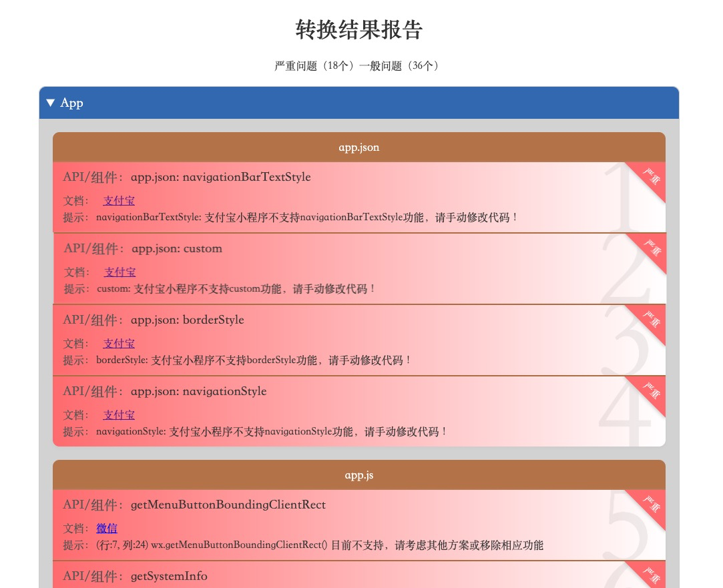Click the borderStyle 提示 message text
Image resolution: width=723 pixels, height=588 pixels.
coord(253,360)
